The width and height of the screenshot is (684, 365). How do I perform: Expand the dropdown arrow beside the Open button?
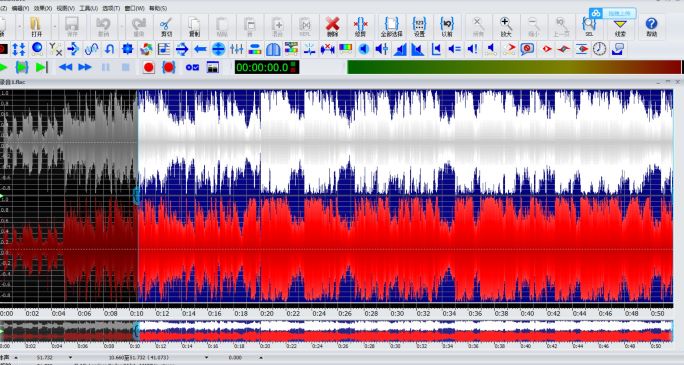coord(54,27)
